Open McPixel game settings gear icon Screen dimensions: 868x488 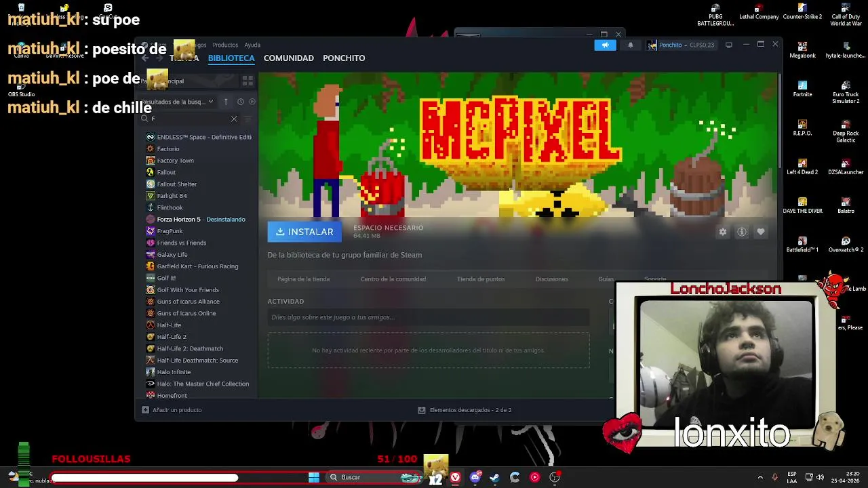pyautogui.click(x=723, y=232)
